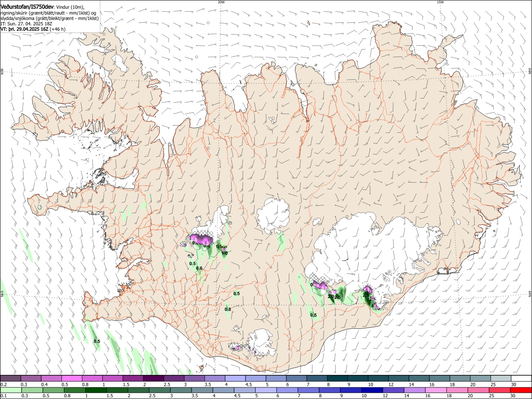Viewport: 532px width, 399px height.
Task: Pick the green rain swatch at 0.8–1
Action: coord(75,390)
